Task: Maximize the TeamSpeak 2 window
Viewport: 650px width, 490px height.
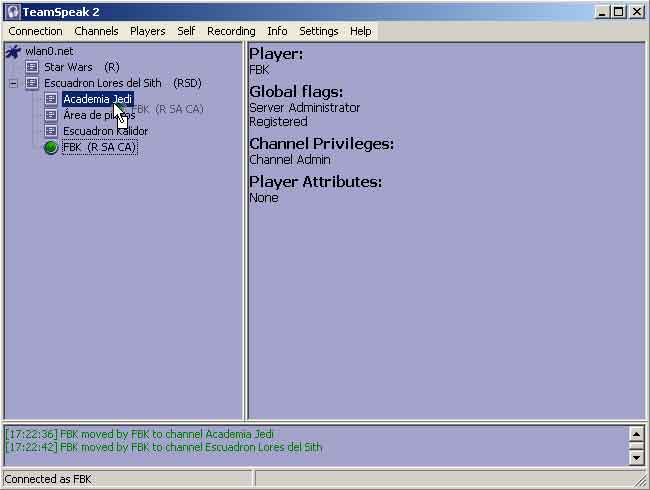Action: click(x=618, y=12)
